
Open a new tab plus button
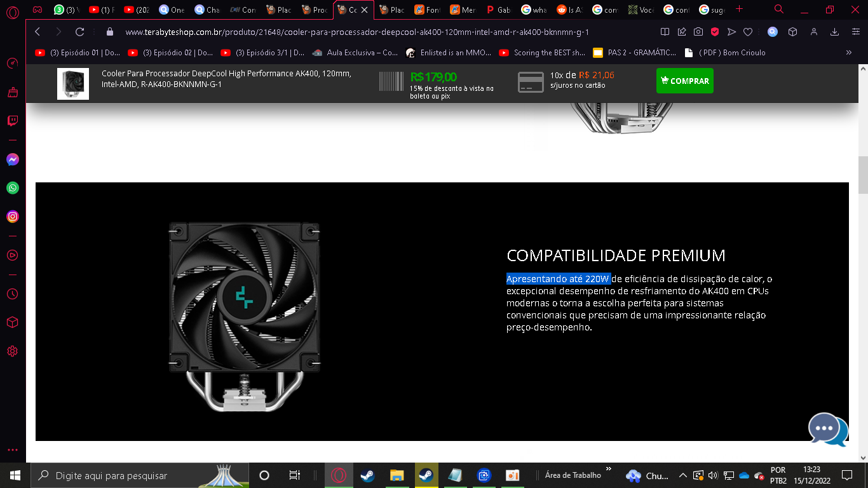(x=739, y=10)
